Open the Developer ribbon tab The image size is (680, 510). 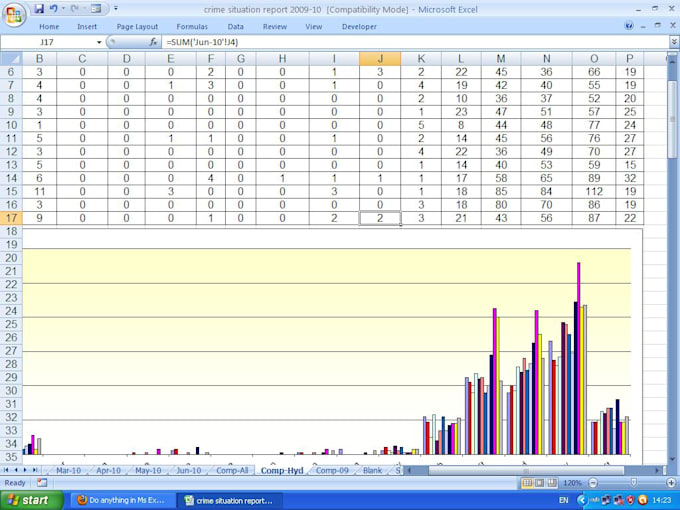coord(359,26)
